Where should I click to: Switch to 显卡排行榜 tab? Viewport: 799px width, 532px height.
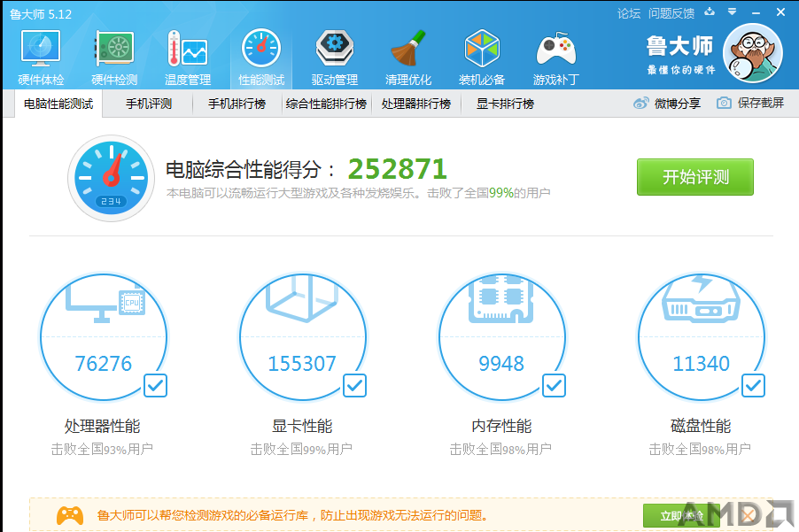(x=505, y=104)
